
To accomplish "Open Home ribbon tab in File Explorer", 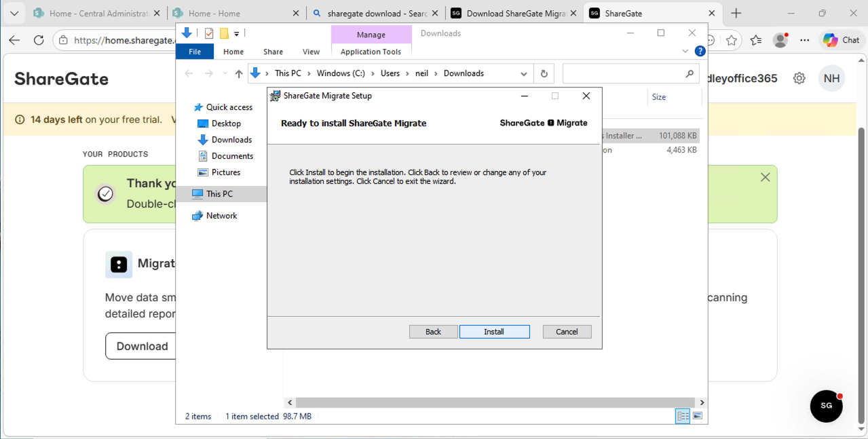I will [x=233, y=52].
